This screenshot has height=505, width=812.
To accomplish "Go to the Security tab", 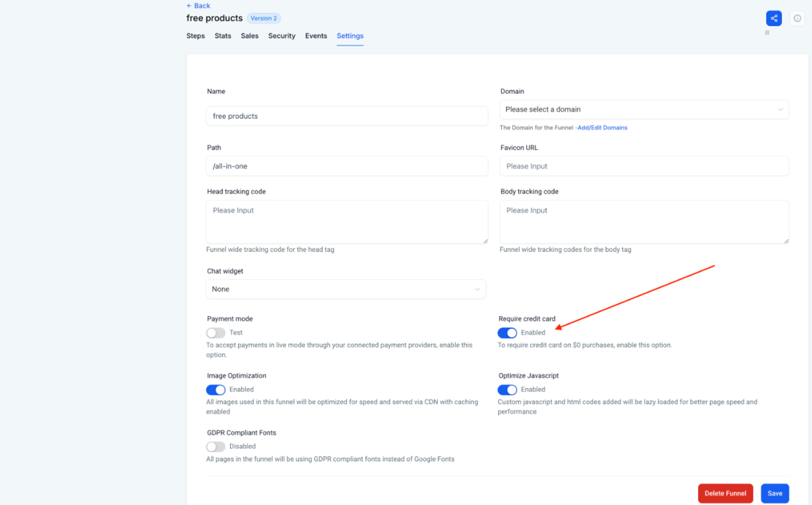I will click(282, 36).
